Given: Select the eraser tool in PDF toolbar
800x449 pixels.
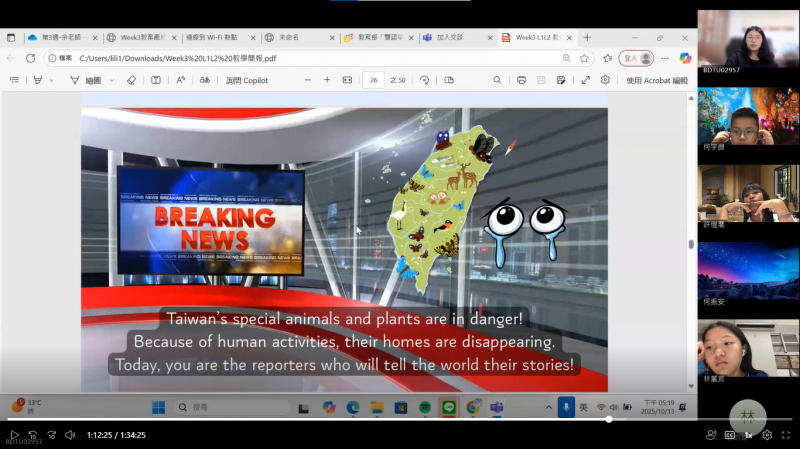Looking at the screenshot, I should click(x=131, y=80).
